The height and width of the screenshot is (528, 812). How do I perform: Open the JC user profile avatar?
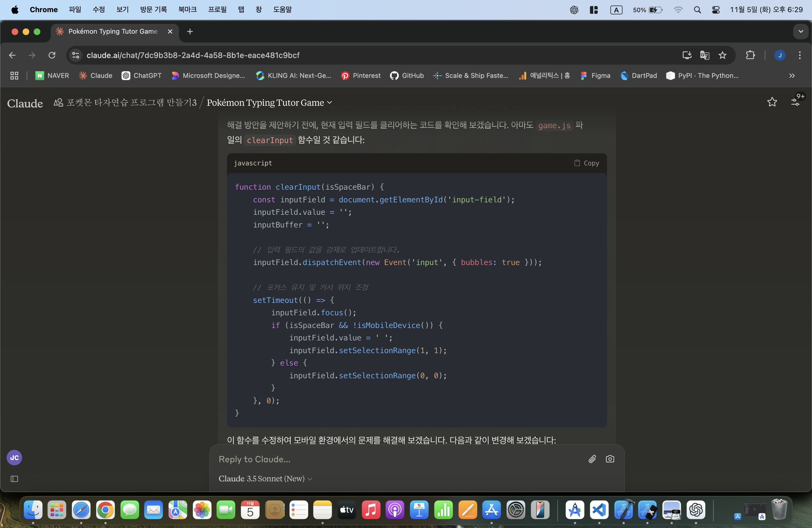pyautogui.click(x=14, y=457)
